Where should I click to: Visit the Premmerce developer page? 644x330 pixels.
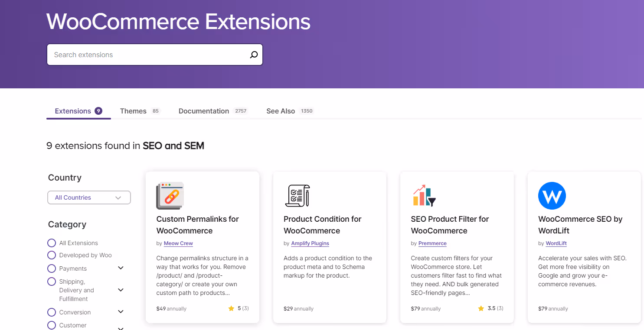tap(432, 243)
